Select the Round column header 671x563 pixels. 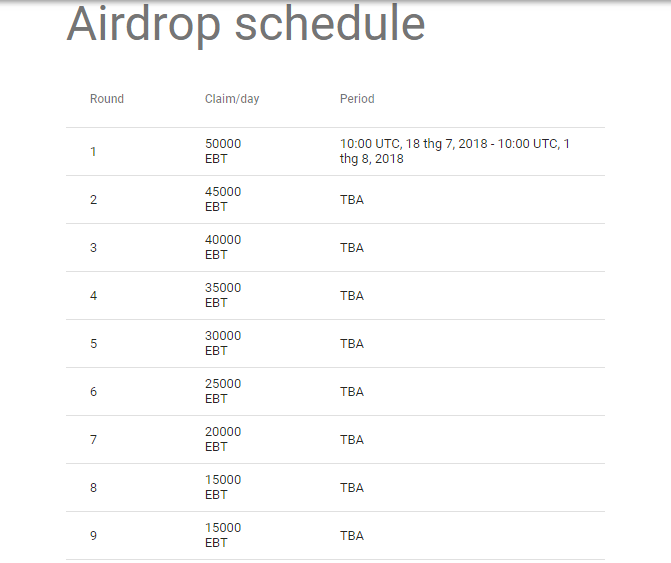[107, 99]
